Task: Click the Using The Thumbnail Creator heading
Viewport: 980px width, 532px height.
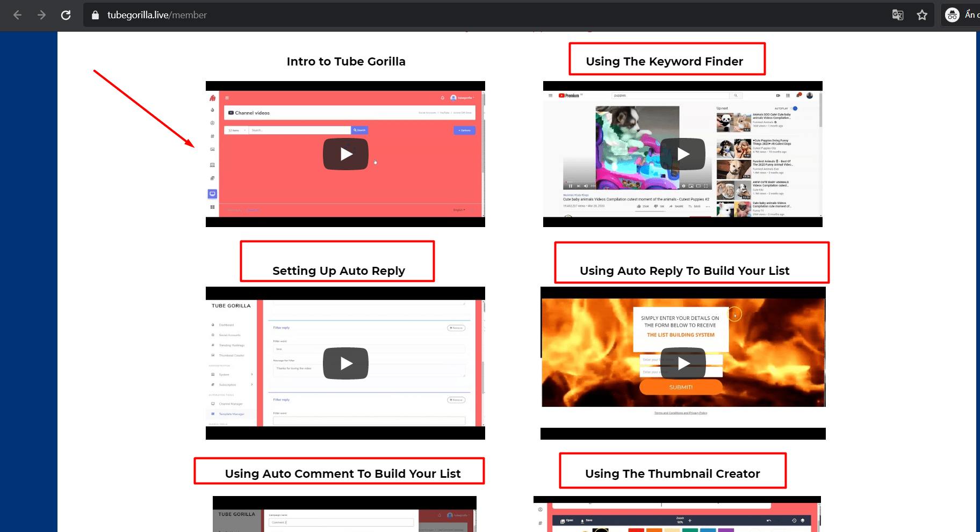Action: (673, 474)
